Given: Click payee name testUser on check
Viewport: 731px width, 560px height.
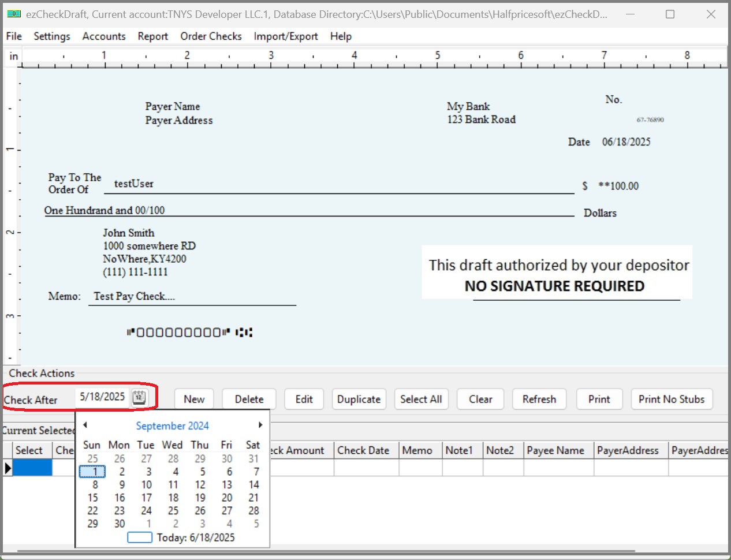Looking at the screenshot, I should [x=134, y=184].
